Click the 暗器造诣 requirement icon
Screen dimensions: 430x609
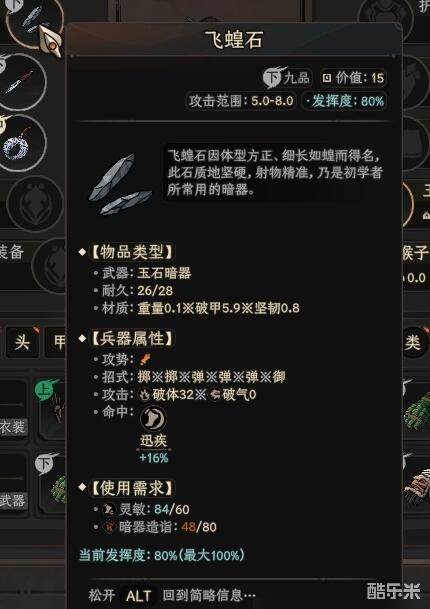click(x=109, y=527)
